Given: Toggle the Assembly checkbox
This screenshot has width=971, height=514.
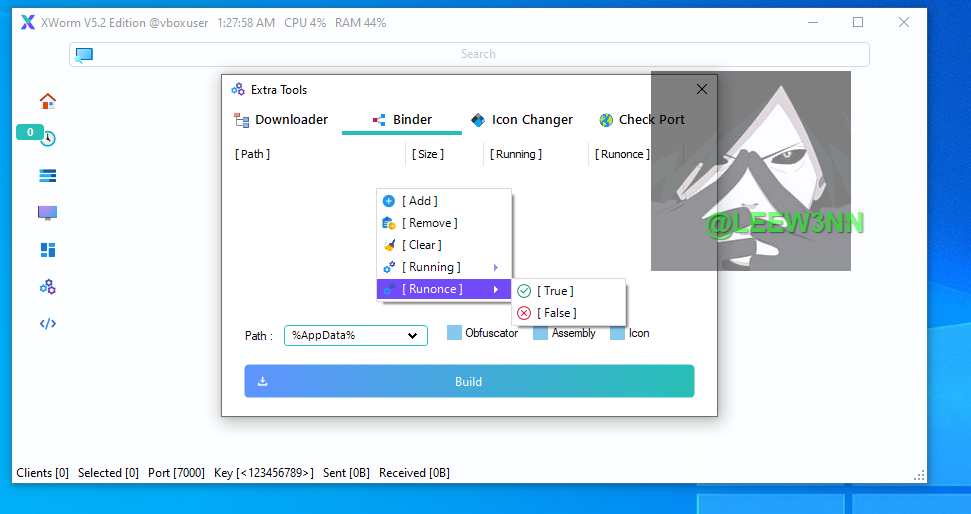Looking at the screenshot, I should (x=540, y=333).
